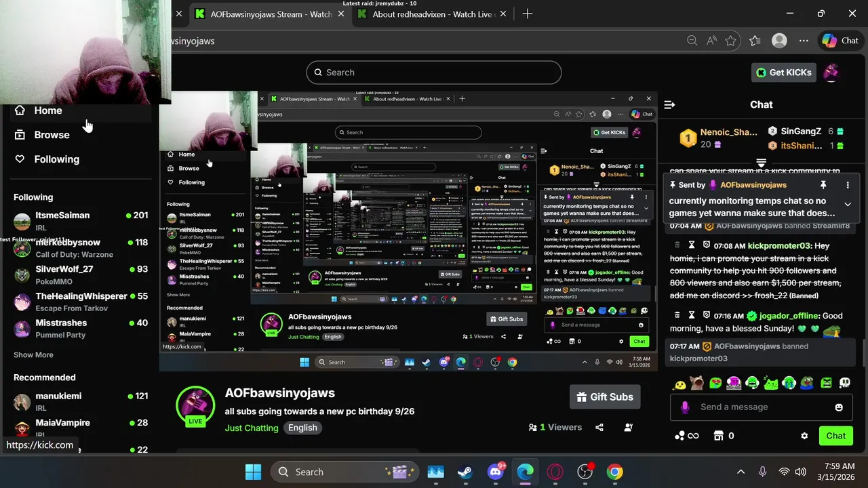Open three-dot menu on pinned message
The height and width of the screenshot is (488, 868).
pyautogui.click(x=848, y=185)
